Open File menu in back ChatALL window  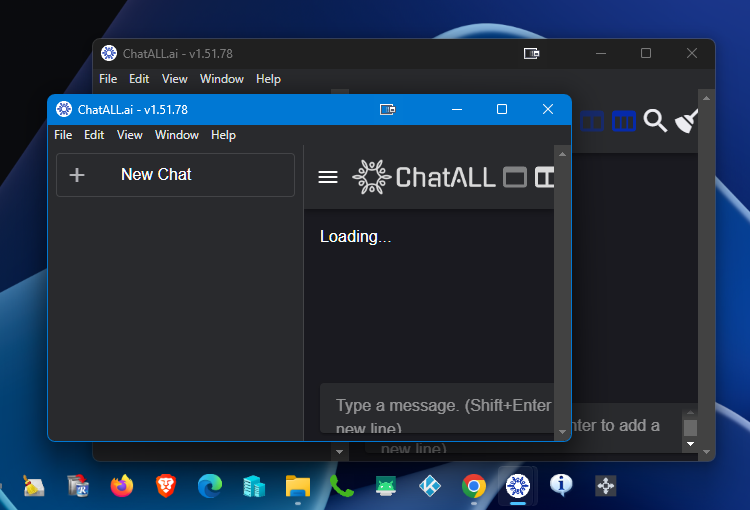pyautogui.click(x=108, y=79)
